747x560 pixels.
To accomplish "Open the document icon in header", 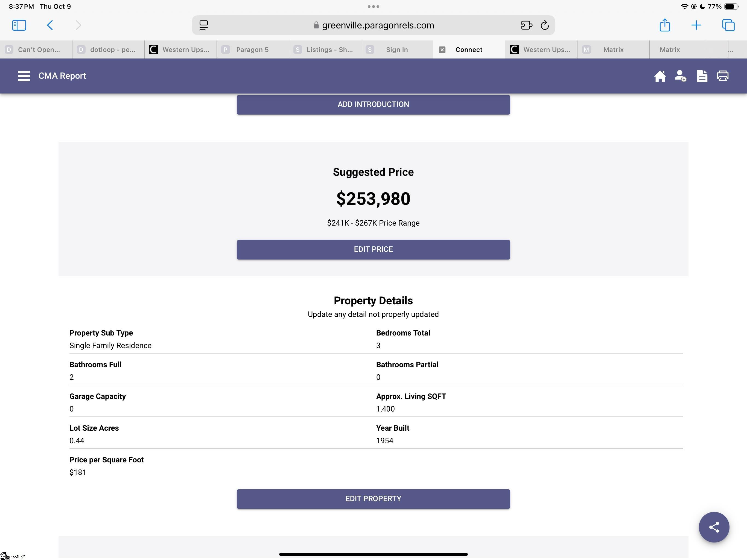I will pos(702,76).
